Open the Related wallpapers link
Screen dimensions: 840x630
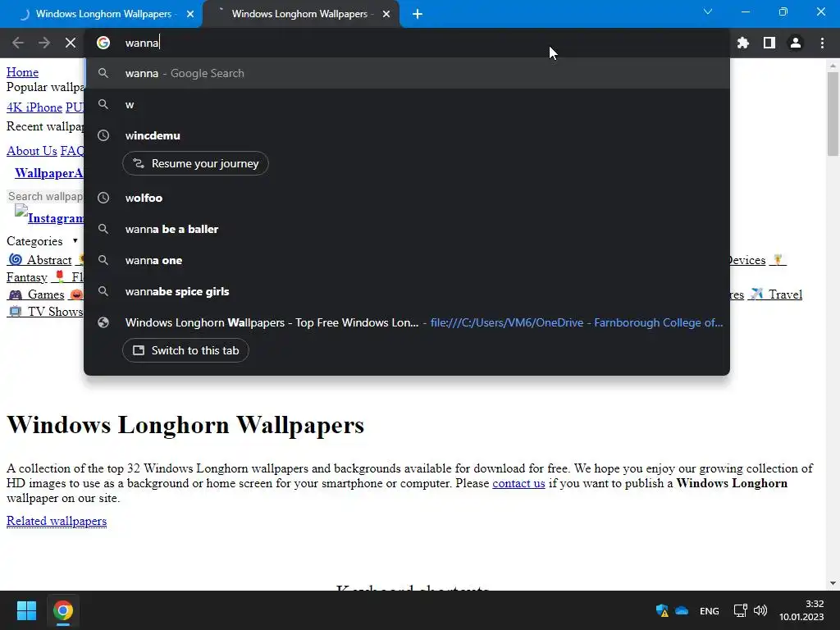click(x=57, y=521)
